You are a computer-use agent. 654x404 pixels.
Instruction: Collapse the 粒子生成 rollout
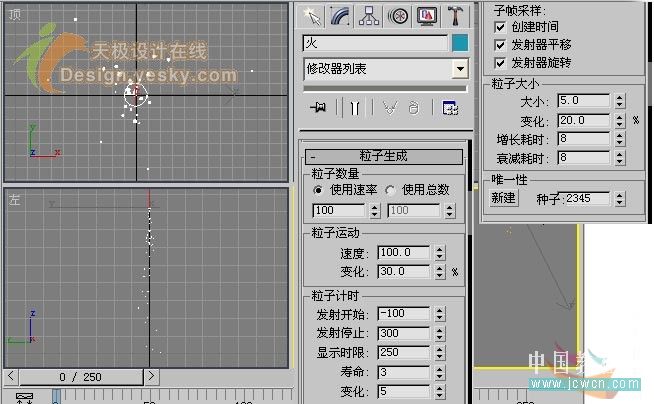(384, 156)
